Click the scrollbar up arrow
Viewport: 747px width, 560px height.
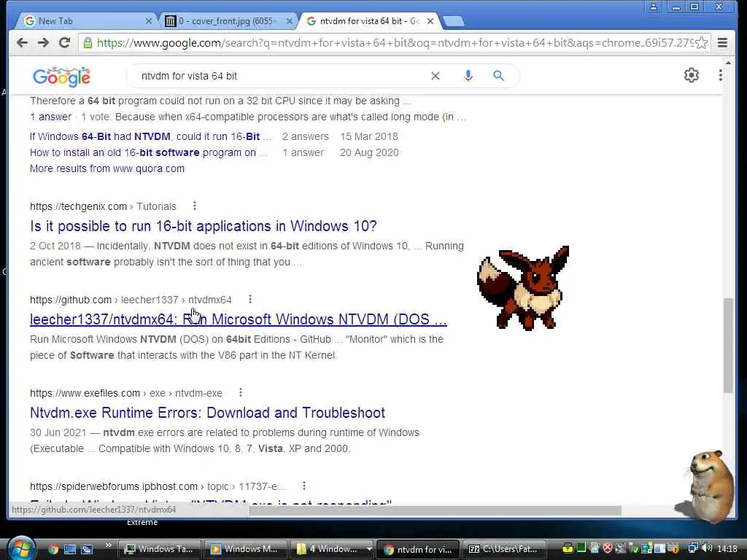[727, 63]
